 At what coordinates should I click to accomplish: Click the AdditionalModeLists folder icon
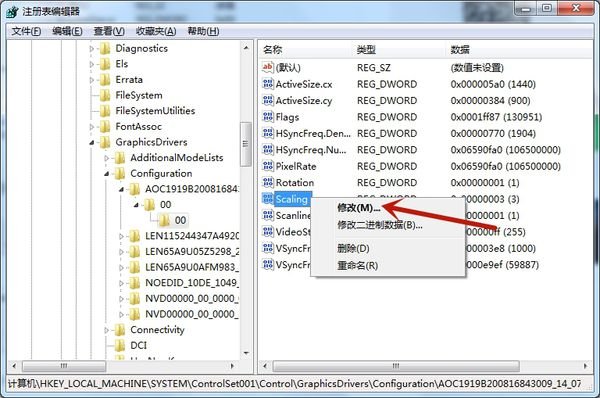pyautogui.click(x=120, y=158)
